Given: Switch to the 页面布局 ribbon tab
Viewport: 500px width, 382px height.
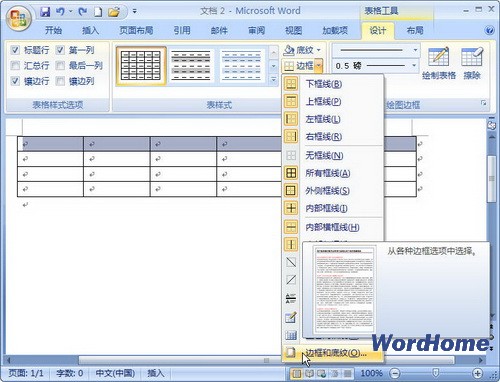Looking at the screenshot, I should tap(136, 31).
